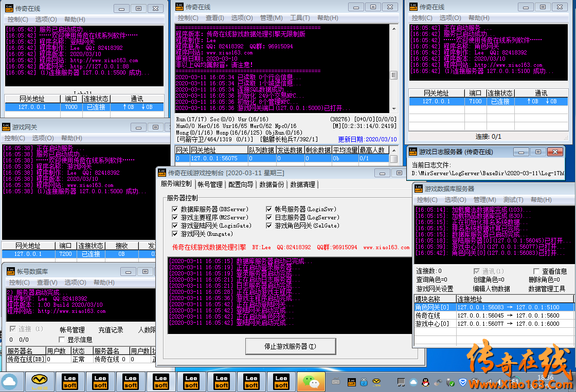The width and height of the screenshot is (576, 392).
Task: Click title icon of window with 工具(T) menu
Action: [x=179, y=7]
